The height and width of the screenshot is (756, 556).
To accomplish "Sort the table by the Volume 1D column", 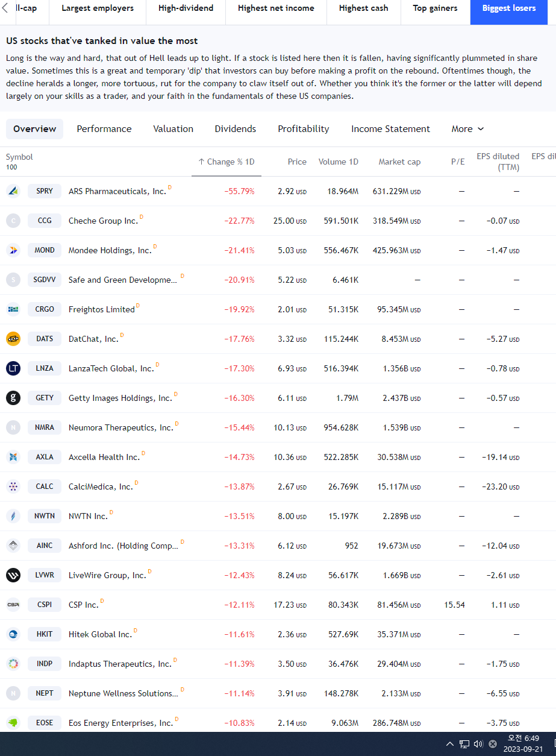I will 339,162.
